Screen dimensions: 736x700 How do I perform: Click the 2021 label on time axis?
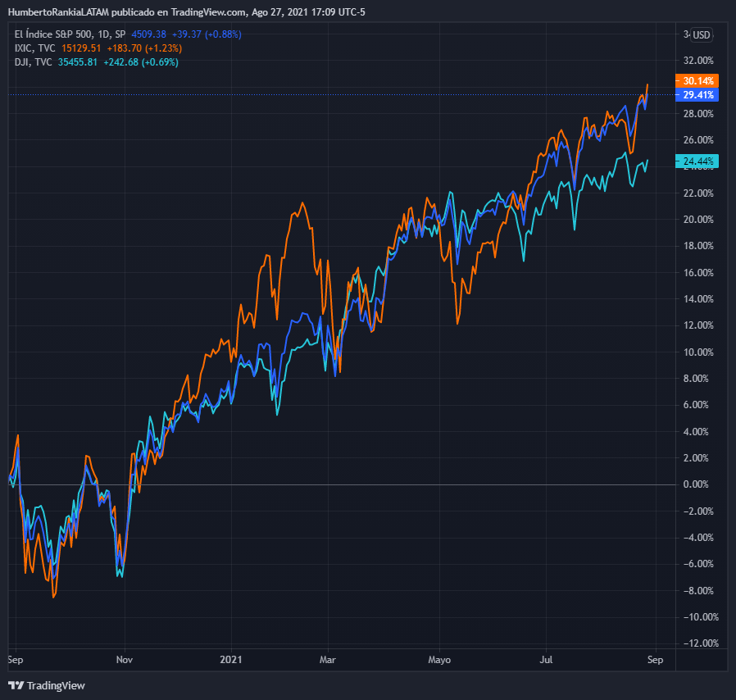(x=231, y=660)
